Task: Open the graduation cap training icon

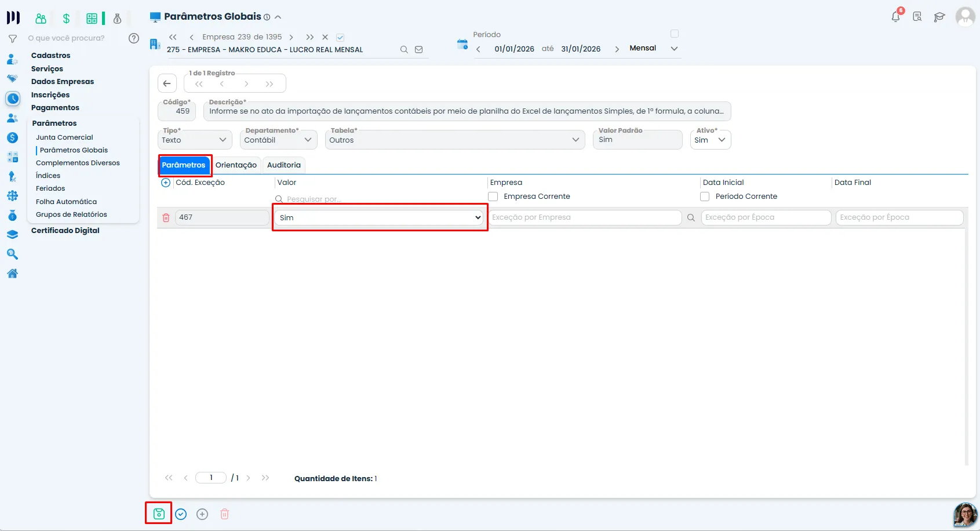Action: point(939,17)
